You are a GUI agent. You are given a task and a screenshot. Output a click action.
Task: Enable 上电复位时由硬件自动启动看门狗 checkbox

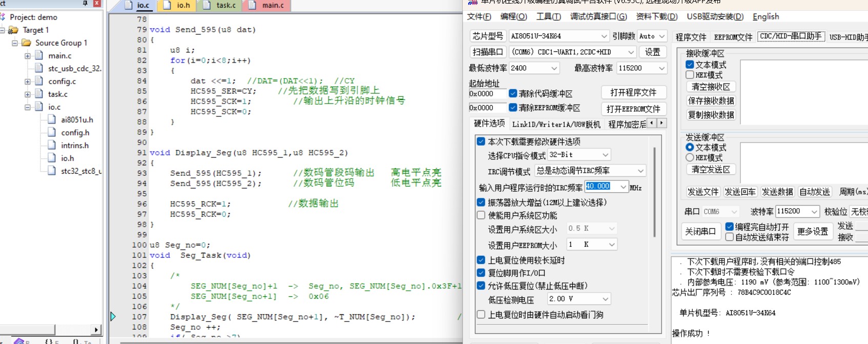[481, 314]
